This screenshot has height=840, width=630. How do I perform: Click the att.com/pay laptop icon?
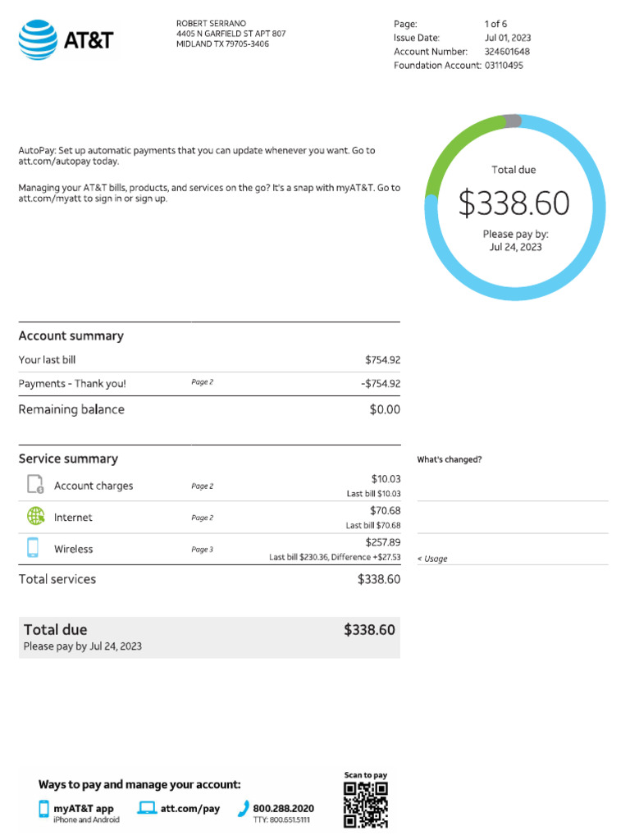coord(147,807)
